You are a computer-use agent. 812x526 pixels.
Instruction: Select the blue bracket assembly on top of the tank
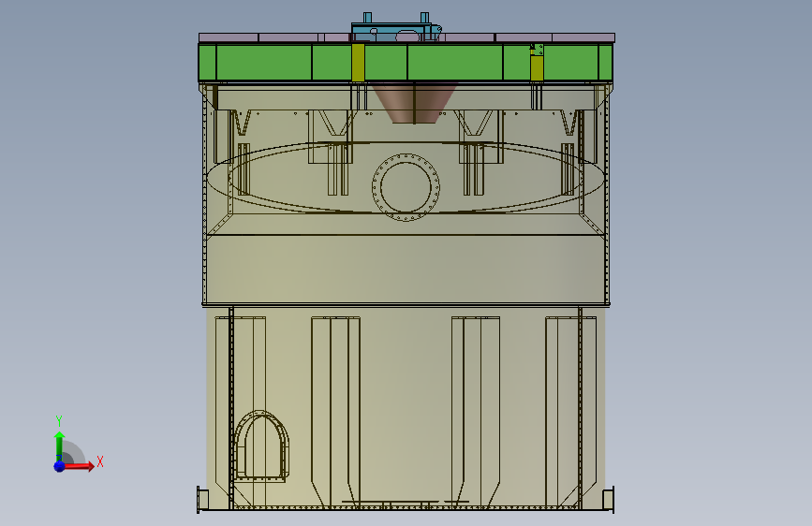(397, 27)
